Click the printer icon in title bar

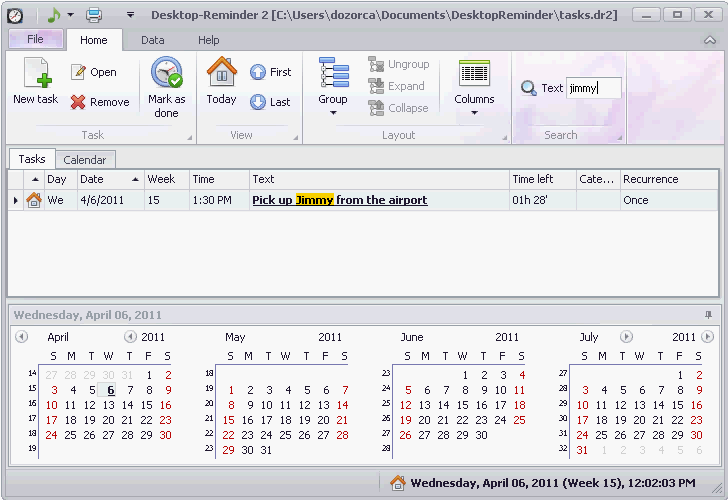(x=93, y=15)
